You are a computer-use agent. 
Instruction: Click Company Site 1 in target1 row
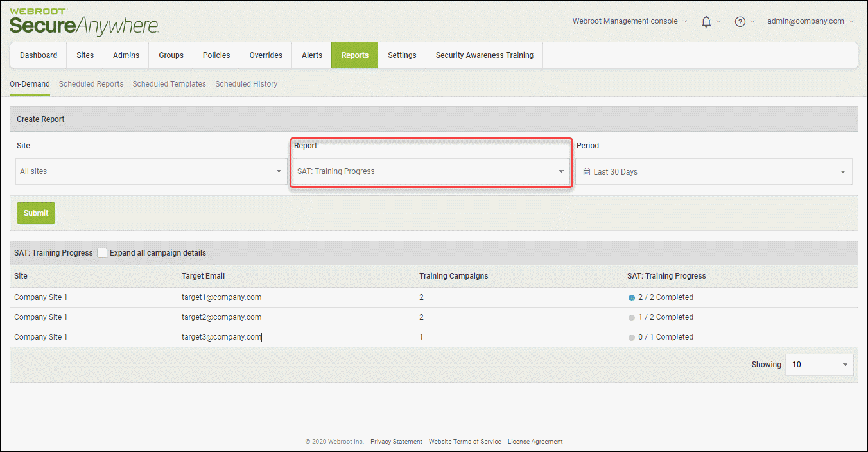(40, 297)
